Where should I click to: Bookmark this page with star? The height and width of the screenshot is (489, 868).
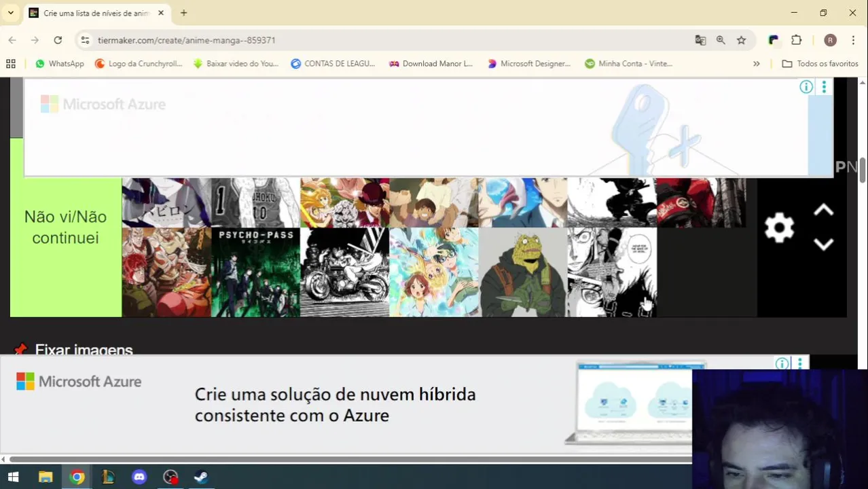[741, 40]
